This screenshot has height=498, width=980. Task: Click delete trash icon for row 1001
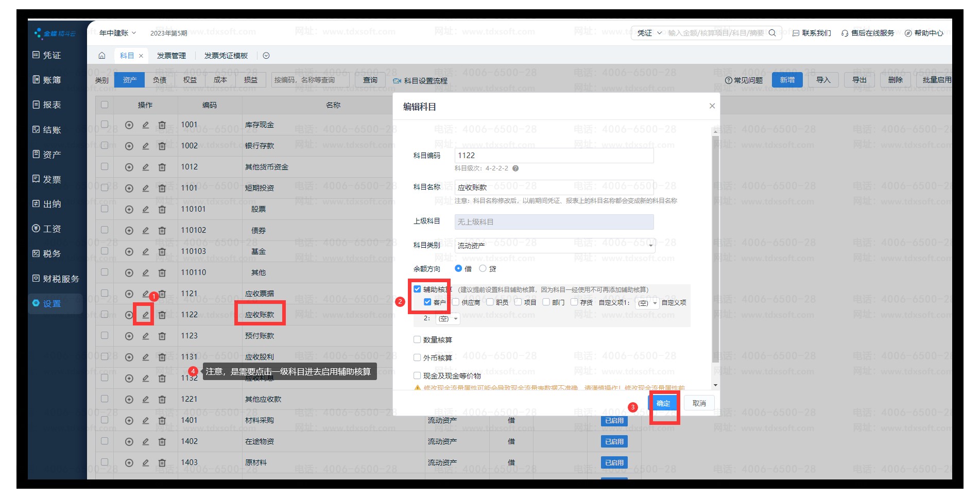pyautogui.click(x=162, y=125)
